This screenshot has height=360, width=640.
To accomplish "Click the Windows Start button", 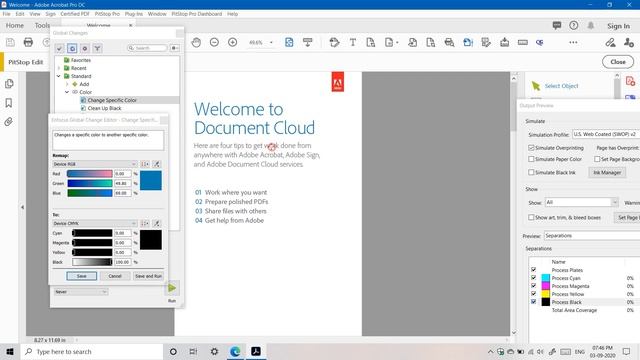I will tap(10, 351).
